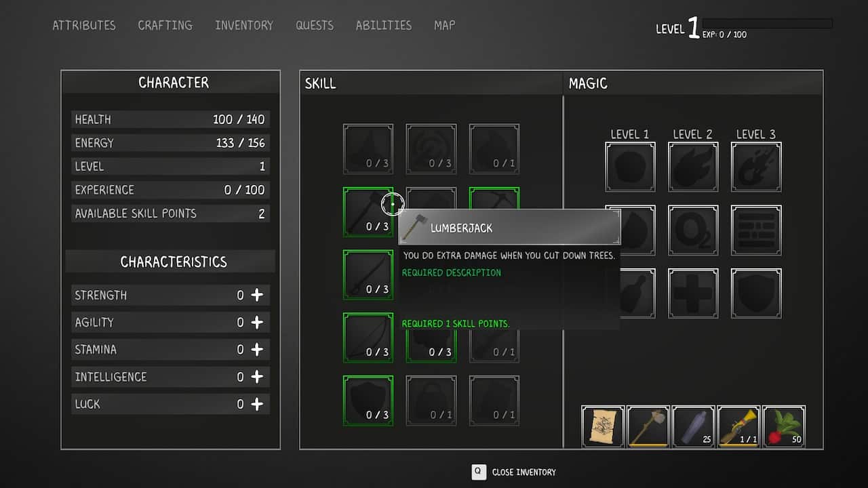
Task: Open the Attributes tab
Action: coord(84,25)
